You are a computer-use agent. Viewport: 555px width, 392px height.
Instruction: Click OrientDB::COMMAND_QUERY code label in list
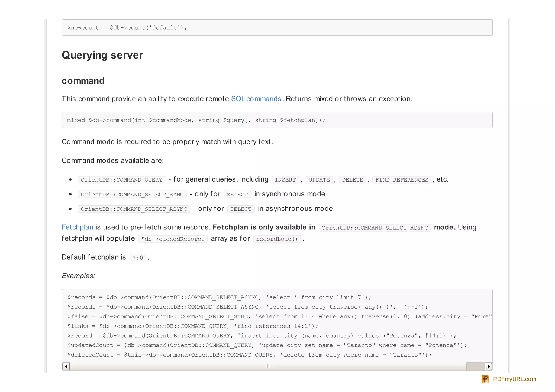(x=121, y=180)
